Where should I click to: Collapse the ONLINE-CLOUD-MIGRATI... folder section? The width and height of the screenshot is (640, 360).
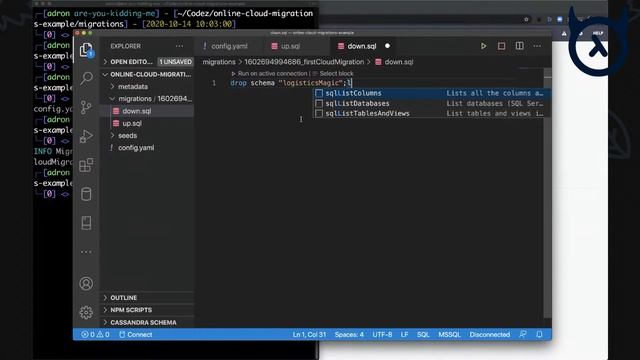[x=147, y=74]
